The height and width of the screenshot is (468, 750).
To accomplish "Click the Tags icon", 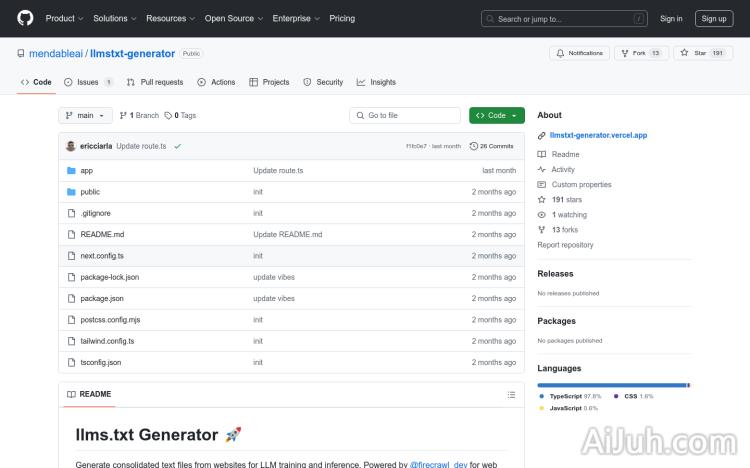I will click(168, 116).
